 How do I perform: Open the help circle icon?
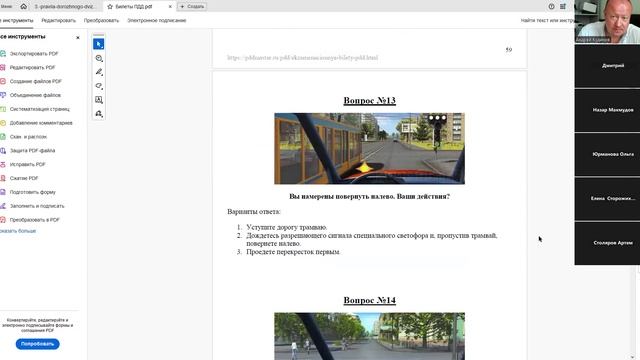coord(551,7)
